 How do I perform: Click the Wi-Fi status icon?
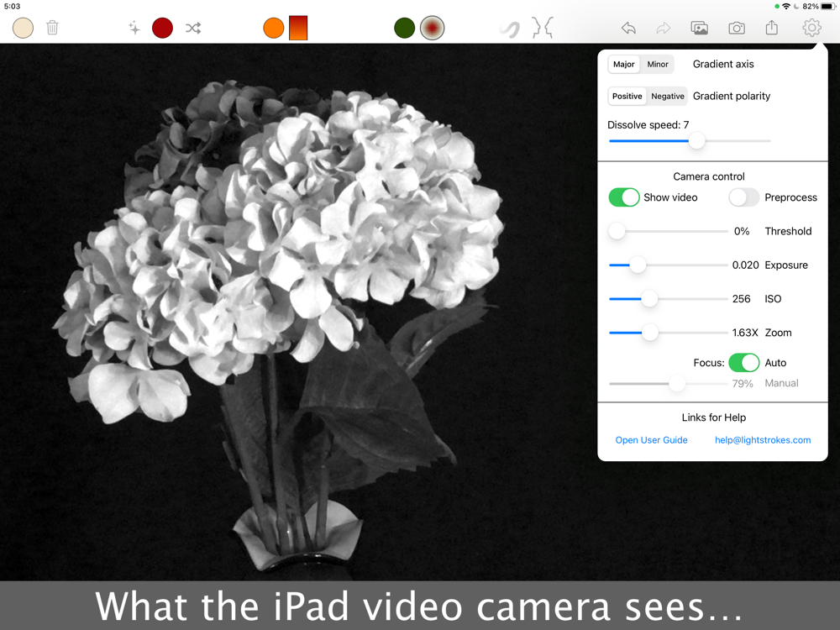[786, 7]
